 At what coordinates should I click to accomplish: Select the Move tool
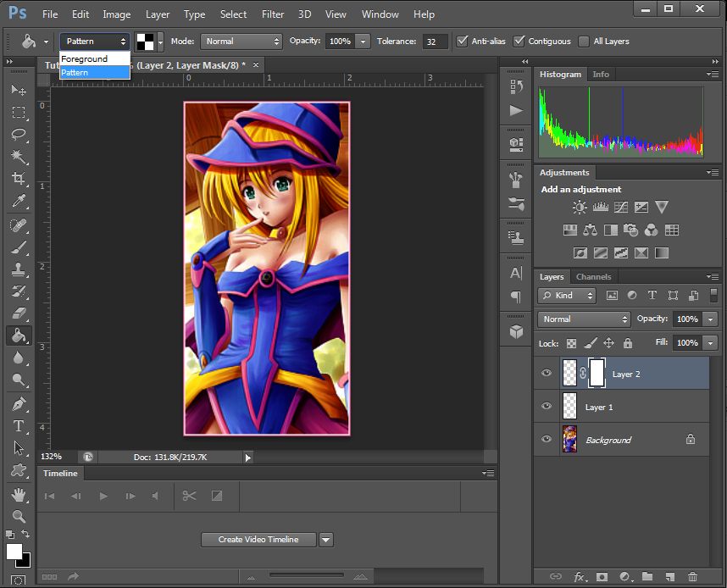tap(19, 90)
